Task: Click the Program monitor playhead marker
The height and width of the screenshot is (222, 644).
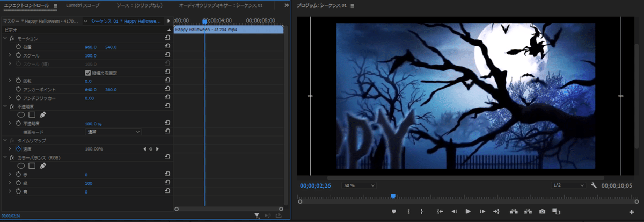Action: tap(393, 196)
